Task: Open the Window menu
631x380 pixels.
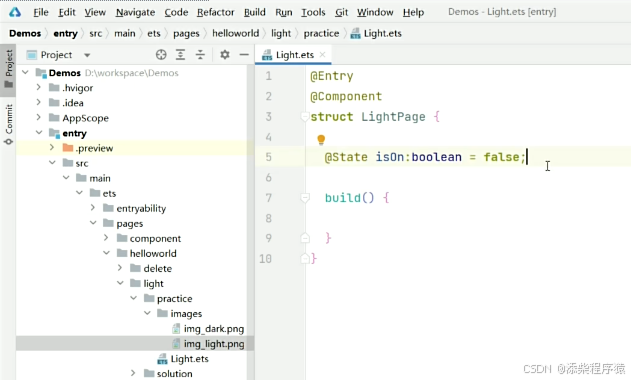Action: [x=375, y=12]
